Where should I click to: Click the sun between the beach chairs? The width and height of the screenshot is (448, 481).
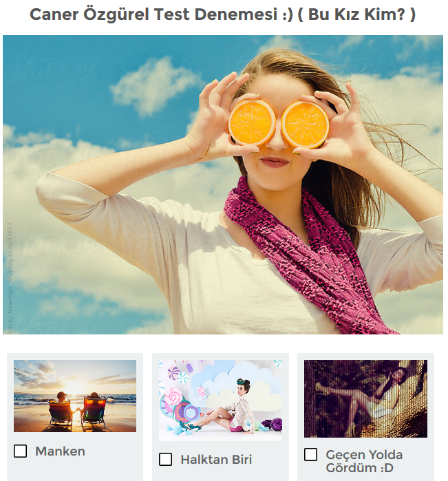coord(73,390)
